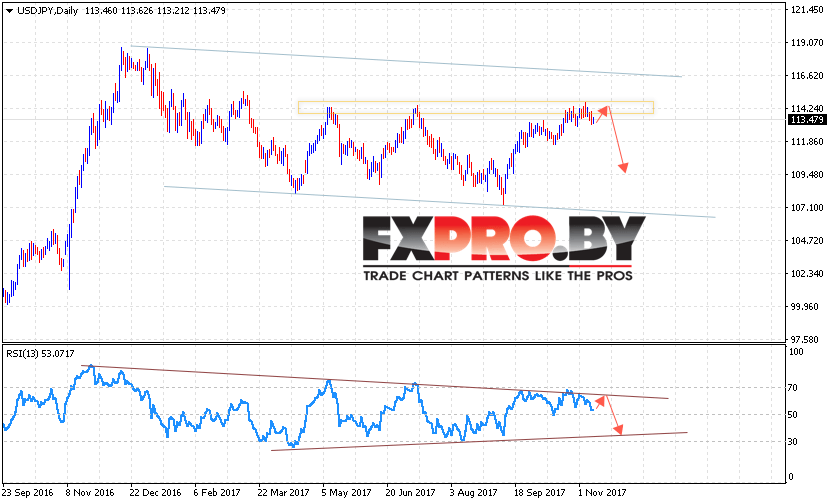Viewport: 828px width, 504px height.
Task: Click the RSI(13) 53.0717 indicator label
Action: point(40,353)
